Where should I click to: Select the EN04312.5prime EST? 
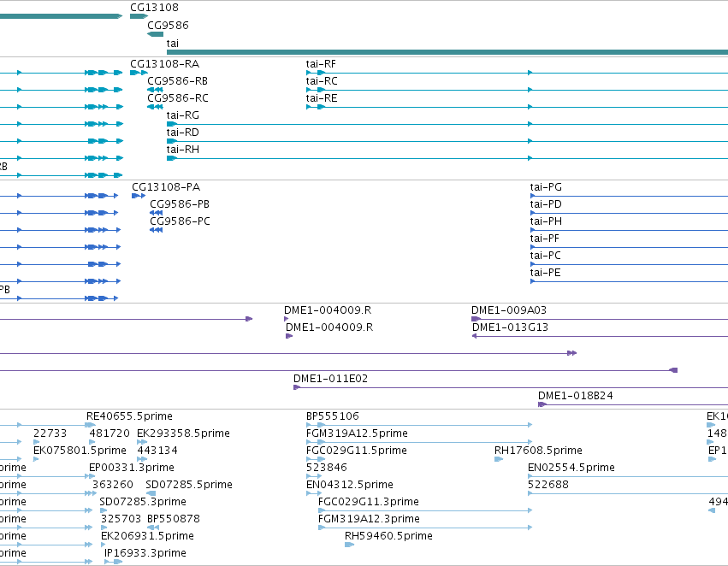click(x=350, y=485)
